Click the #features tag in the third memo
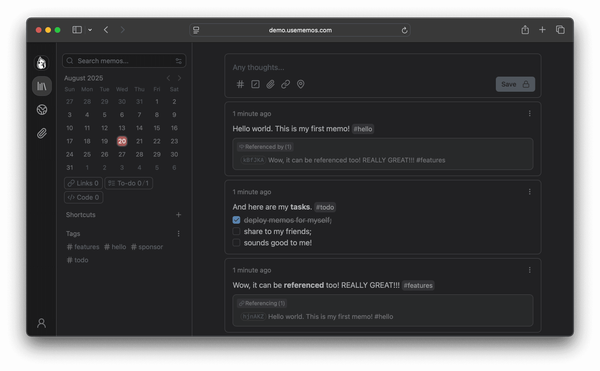600x371 pixels. [418, 285]
